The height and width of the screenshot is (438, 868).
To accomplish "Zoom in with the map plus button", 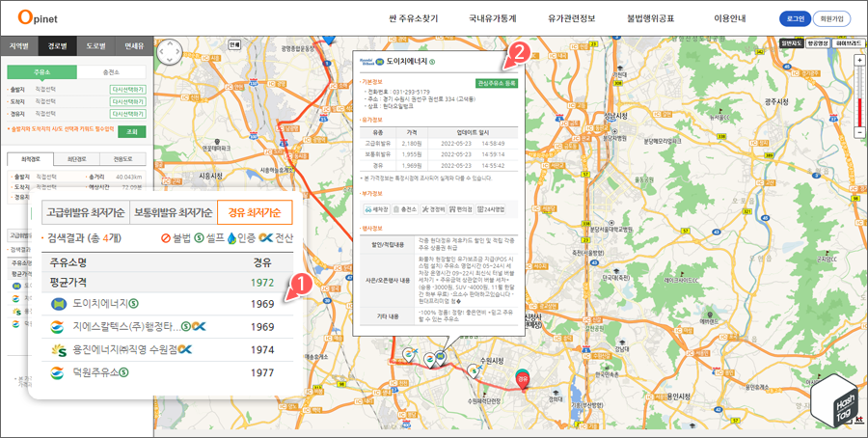I will [x=859, y=60].
